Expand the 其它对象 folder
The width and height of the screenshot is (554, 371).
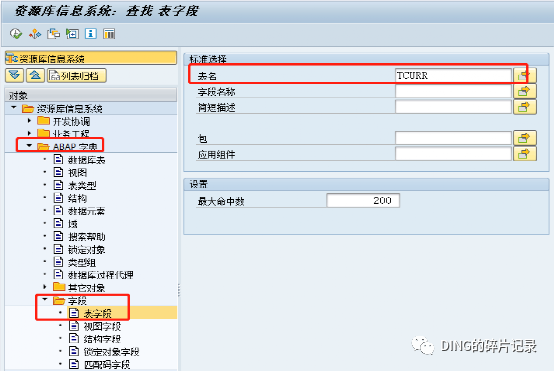(45, 287)
